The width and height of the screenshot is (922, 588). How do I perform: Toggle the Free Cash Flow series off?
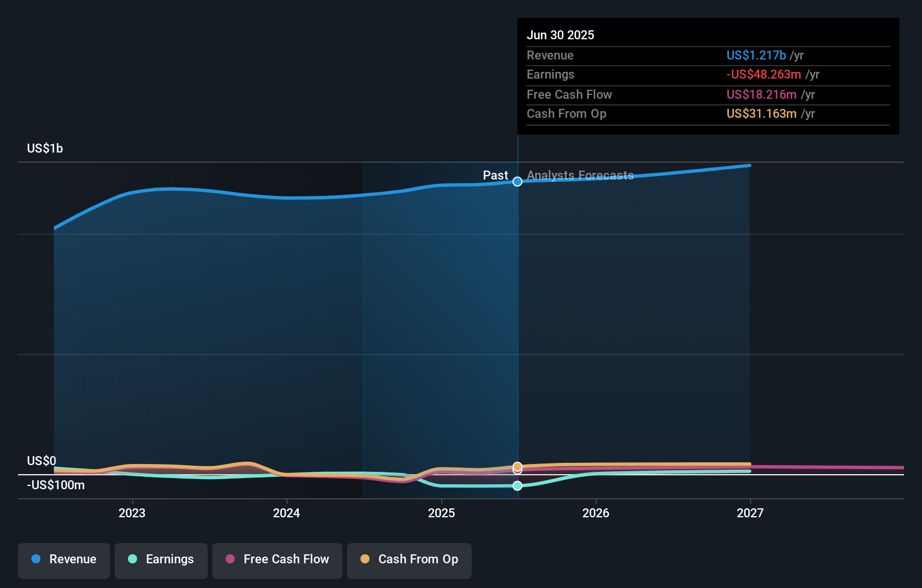click(x=277, y=559)
